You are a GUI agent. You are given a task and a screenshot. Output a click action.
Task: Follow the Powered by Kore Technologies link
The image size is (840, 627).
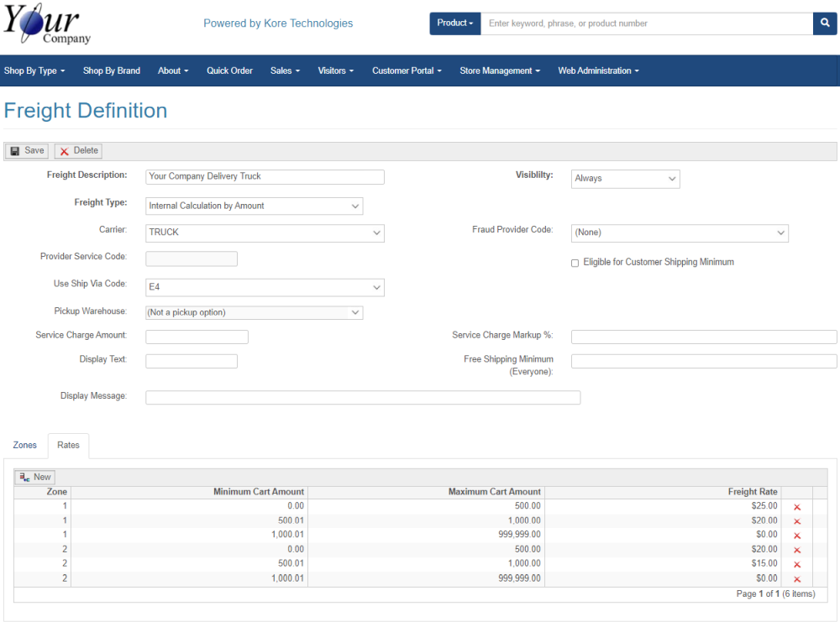point(278,24)
